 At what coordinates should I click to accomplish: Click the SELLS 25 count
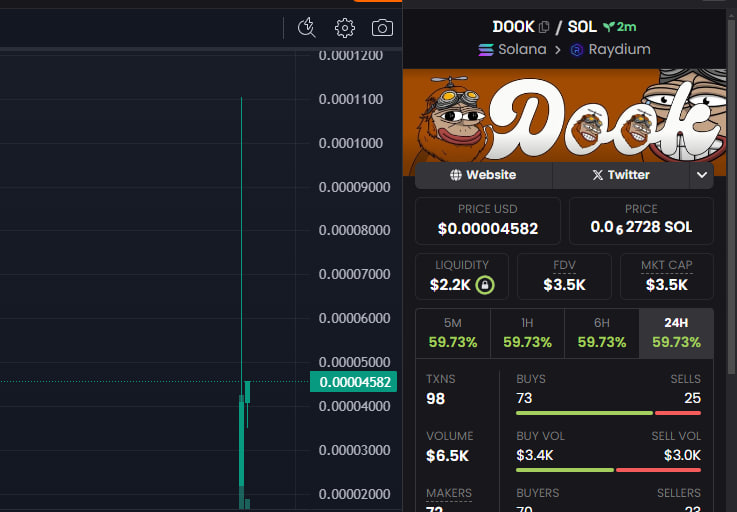pos(692,398)
